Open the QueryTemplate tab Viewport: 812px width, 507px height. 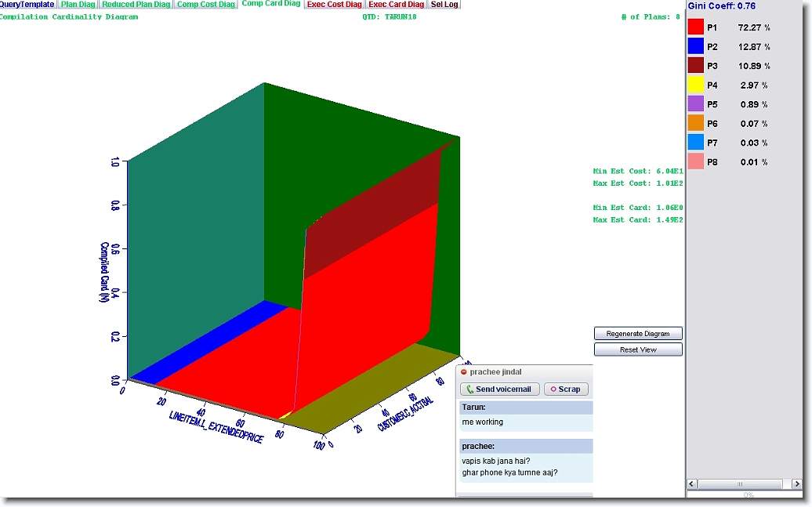tap(27, 4)
